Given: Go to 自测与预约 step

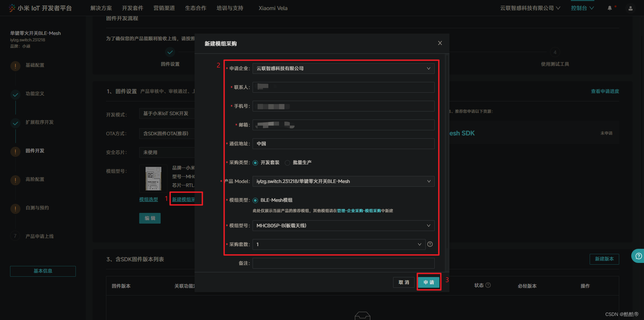Looking at the screenshot, I should pos(37,208).
